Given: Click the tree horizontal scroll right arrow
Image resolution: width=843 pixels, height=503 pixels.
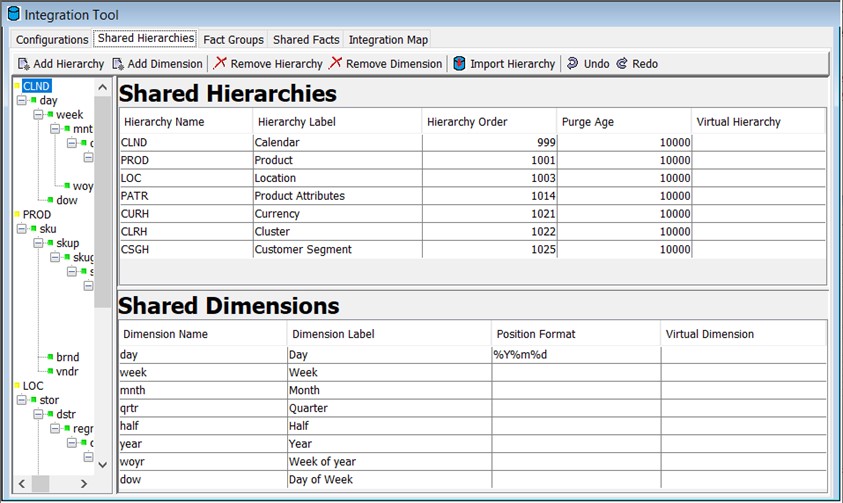Looking at the screenshot, I should click(84, 484).
